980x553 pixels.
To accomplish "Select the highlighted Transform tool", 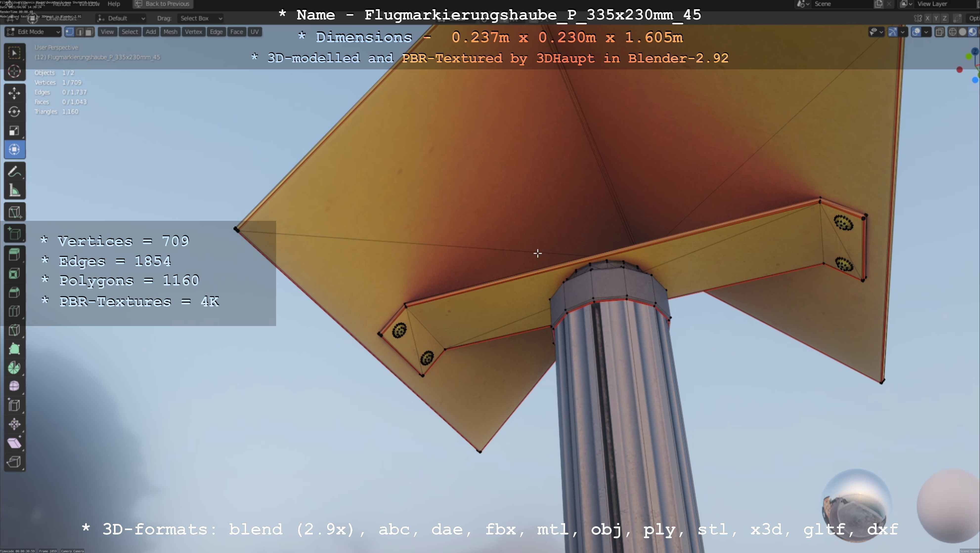I will [x=14, y=149].
